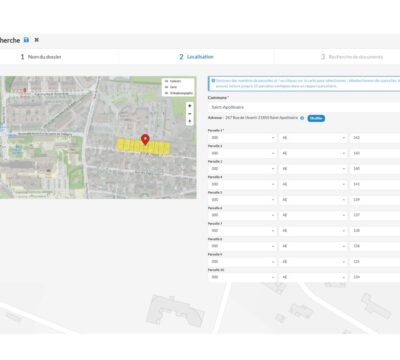Screen dimensions: 400x360
Task: Click the info icon next to the address
Action: pos(302,118)
